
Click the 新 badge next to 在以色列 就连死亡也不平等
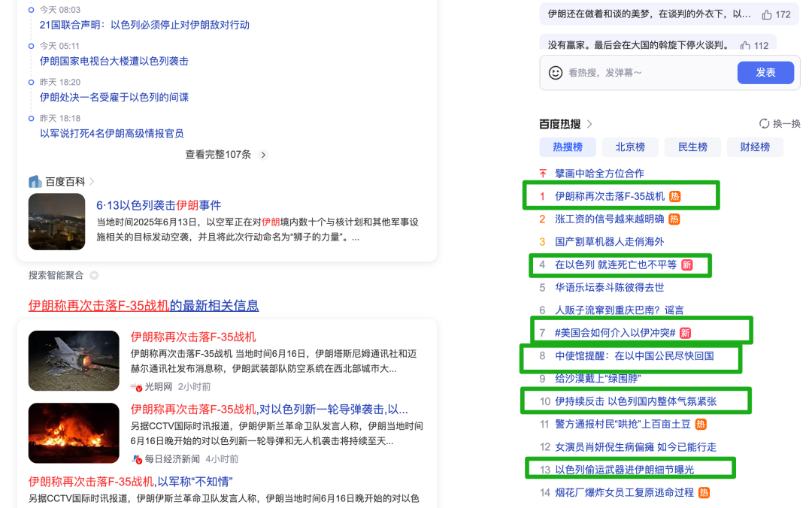click(x=686, y=265)
